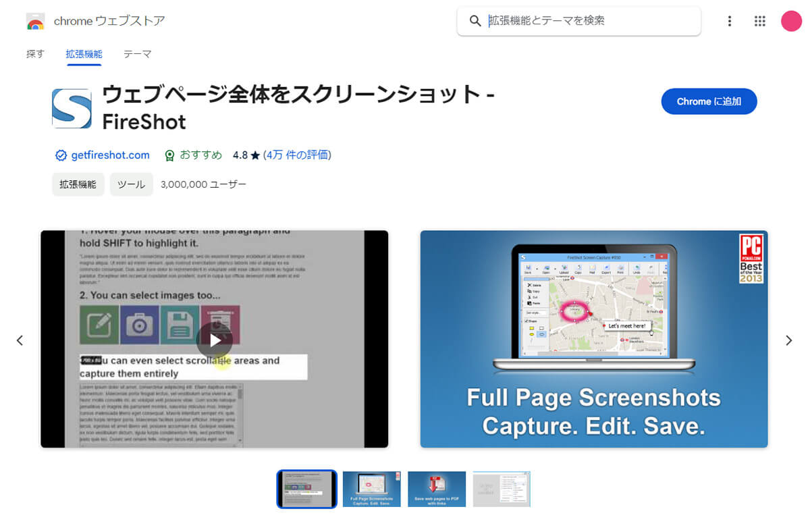Image resolution: width=810 pixels, height=532 pixels.
Task: Click the ツール category chip
Action: pyautogui.click(x=131, y=184)
